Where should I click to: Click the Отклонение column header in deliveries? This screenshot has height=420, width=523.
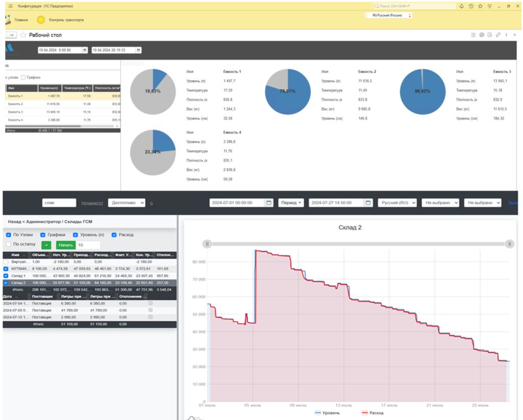point(133,296)
